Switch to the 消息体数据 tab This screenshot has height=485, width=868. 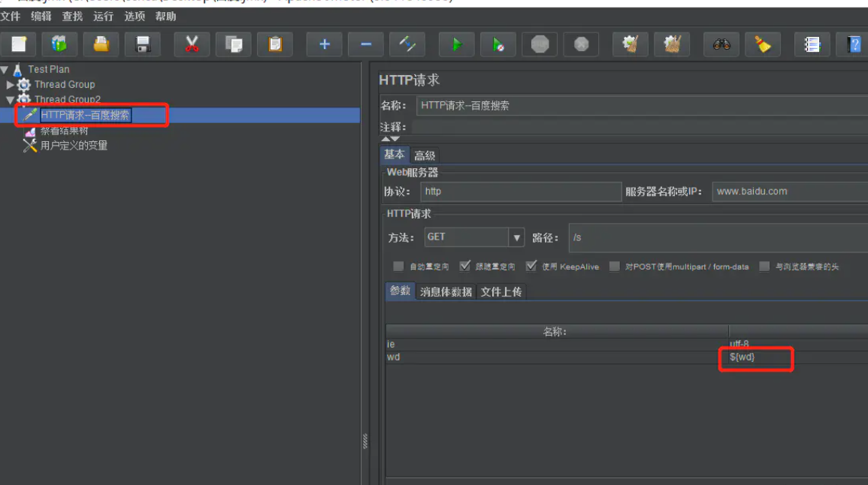point(446,292)
